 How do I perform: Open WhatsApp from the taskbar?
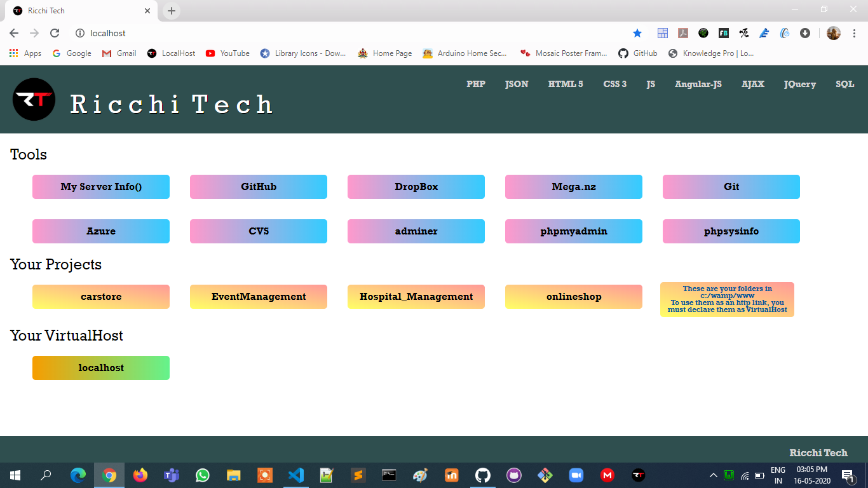tap(202, 475)
